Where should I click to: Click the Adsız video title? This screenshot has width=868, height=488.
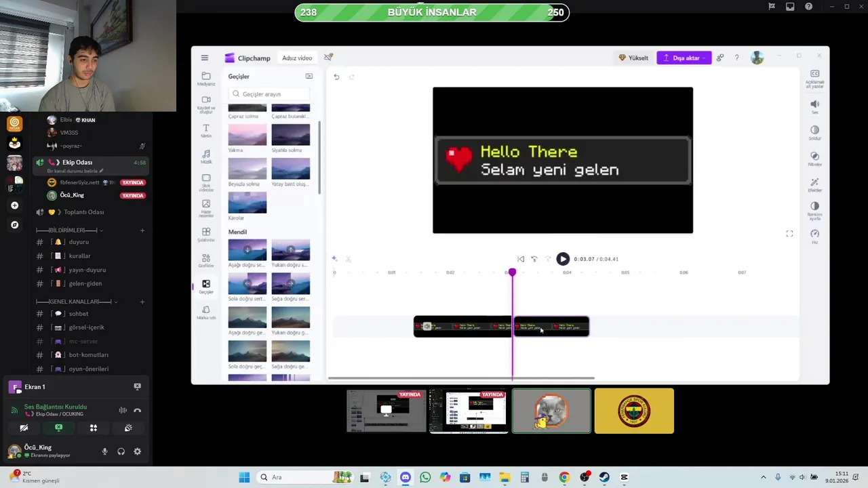pyautogui.click(x=297, y=58)
